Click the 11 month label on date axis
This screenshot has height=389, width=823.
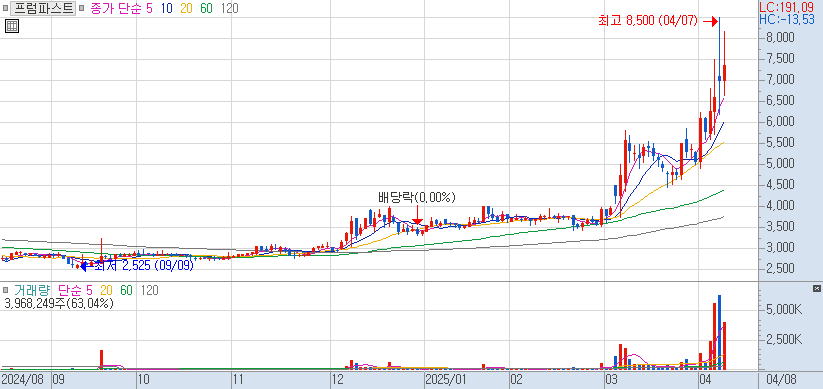[238, 379]
